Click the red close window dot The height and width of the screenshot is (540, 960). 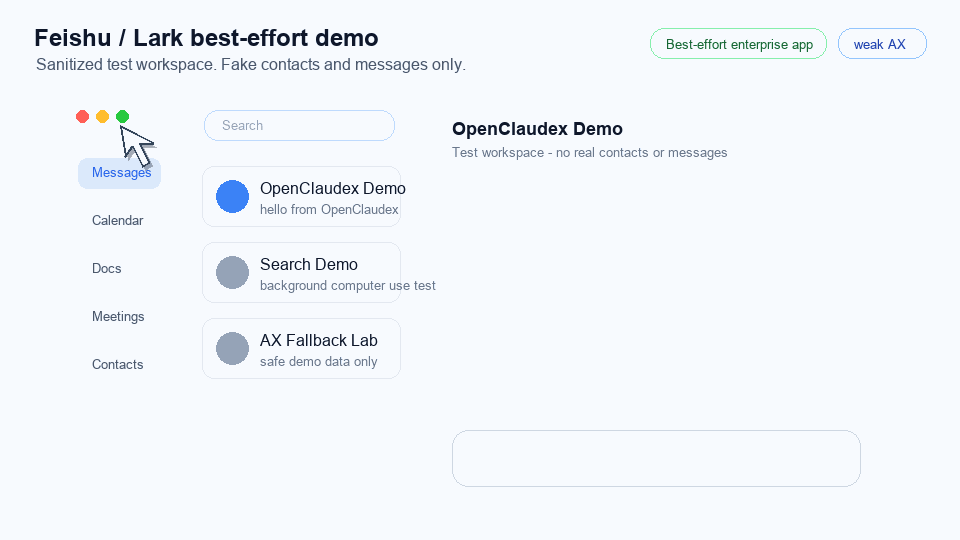(x=83, y=116)
